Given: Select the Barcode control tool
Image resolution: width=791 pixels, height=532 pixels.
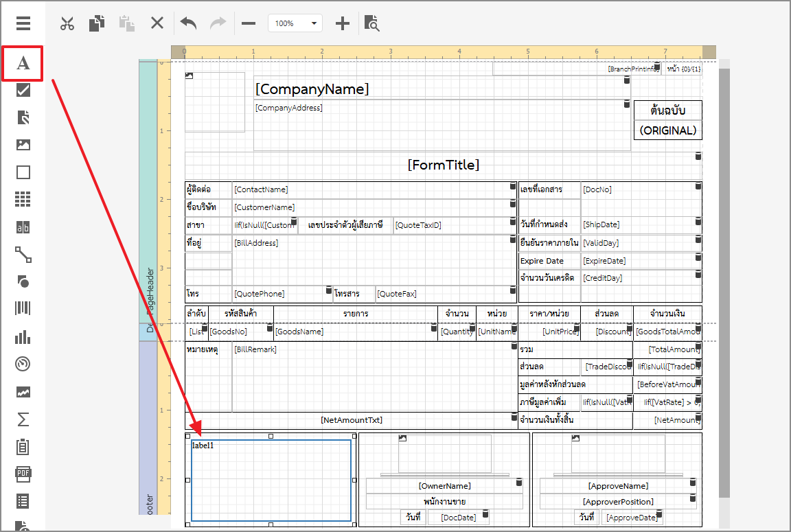Looking at the screenshot, I should click(x=23, y=309).
